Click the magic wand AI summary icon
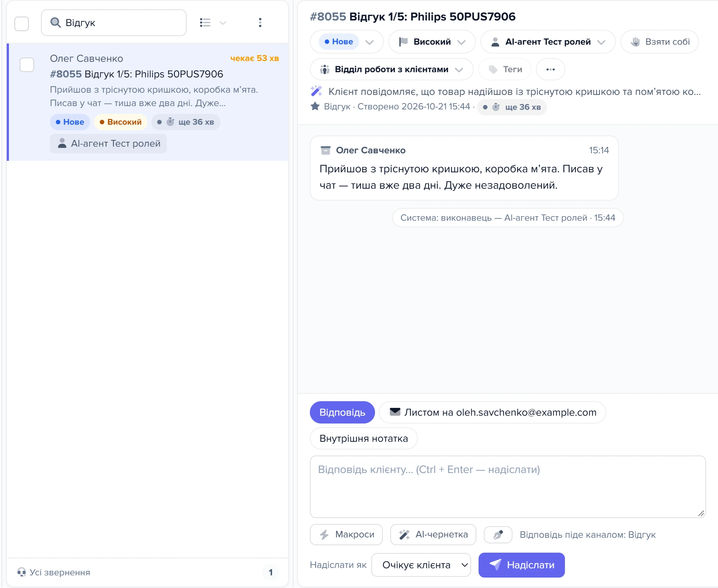The image size is (718, 588). pyautogui.click(x=316, y=91)
